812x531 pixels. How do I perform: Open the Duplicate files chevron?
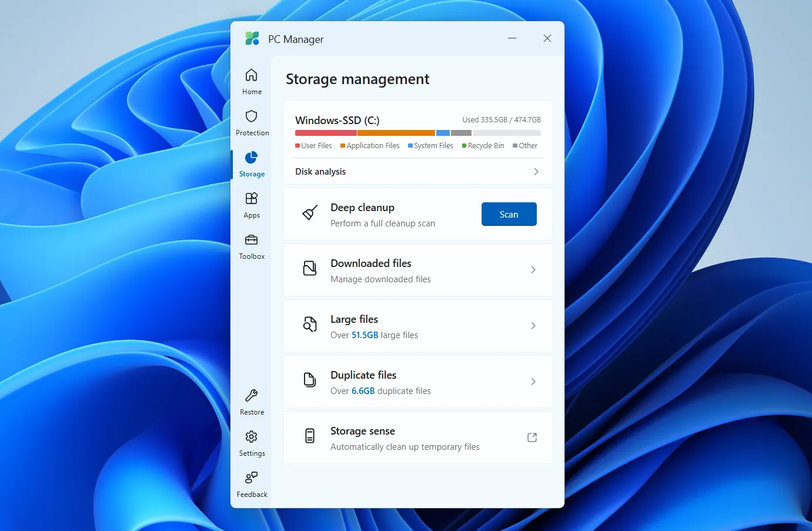coord(533,382)
